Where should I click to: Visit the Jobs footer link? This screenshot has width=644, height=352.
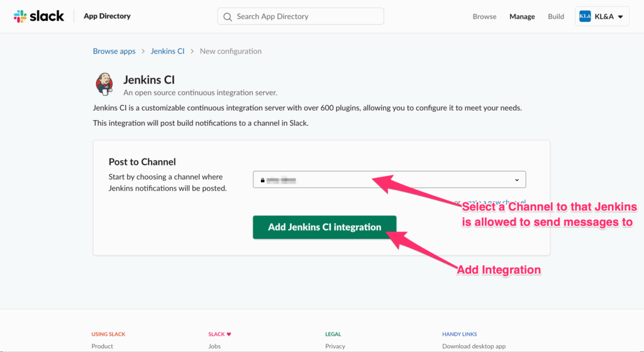pyautogui.click(x=216, y=346)
